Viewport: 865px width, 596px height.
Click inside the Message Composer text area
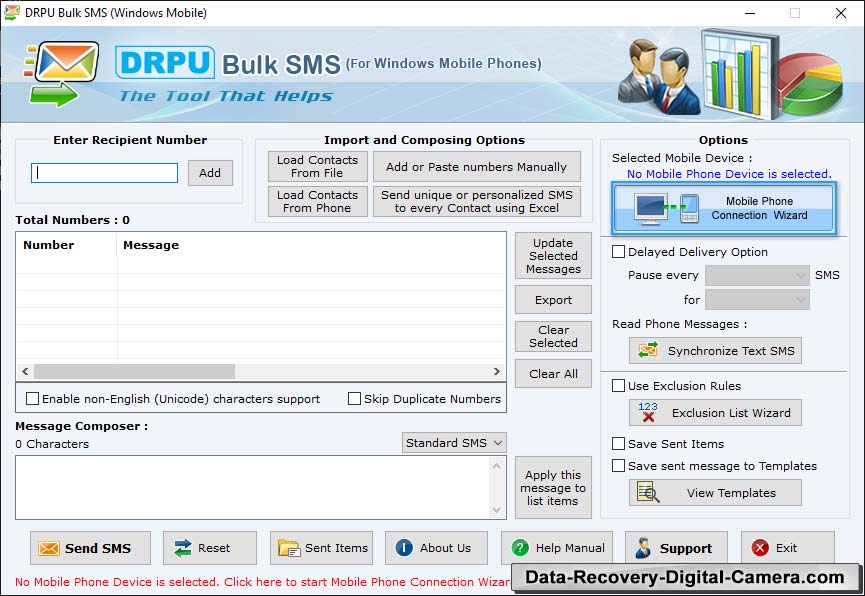pos(253,487)
